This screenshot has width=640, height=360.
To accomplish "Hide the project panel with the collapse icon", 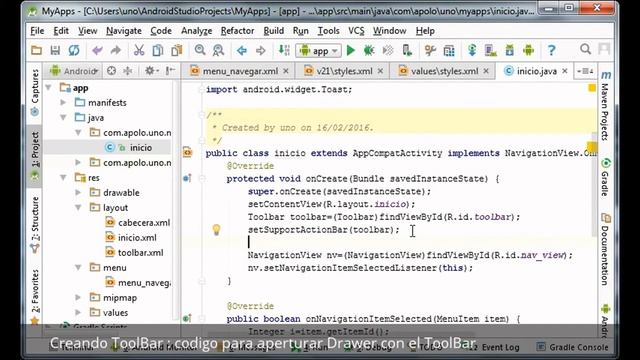I will [170, 71].
